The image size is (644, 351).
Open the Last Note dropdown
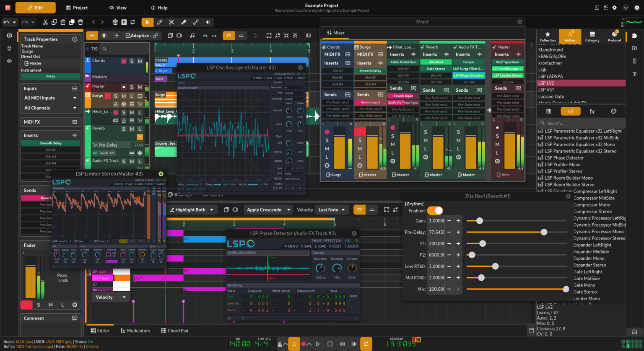[332, 209]
